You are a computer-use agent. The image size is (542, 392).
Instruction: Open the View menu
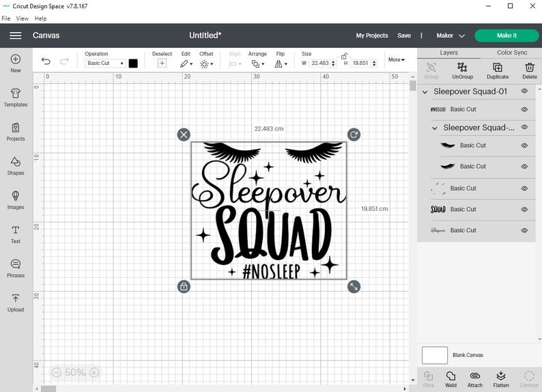point(23,18)
